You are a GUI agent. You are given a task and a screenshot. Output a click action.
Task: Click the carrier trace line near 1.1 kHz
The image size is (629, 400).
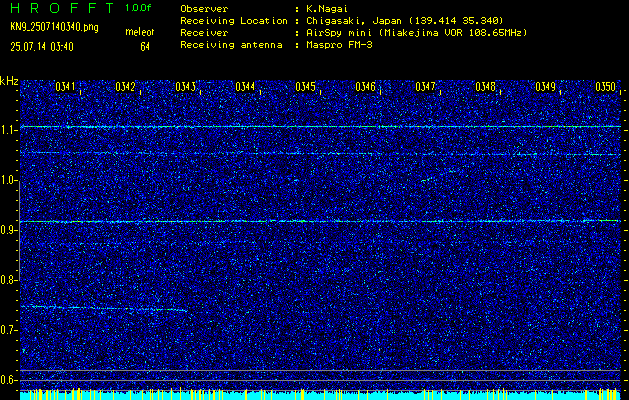(x=321, y=126)
